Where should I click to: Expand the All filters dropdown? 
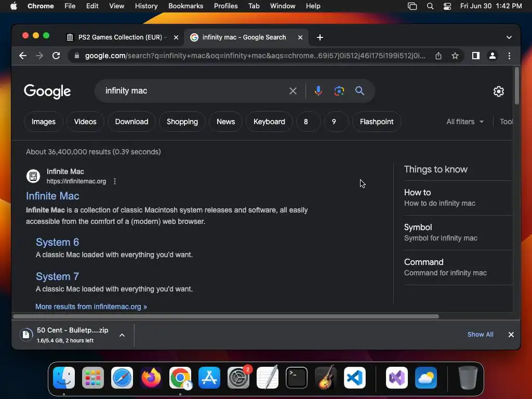click(465, 122)
